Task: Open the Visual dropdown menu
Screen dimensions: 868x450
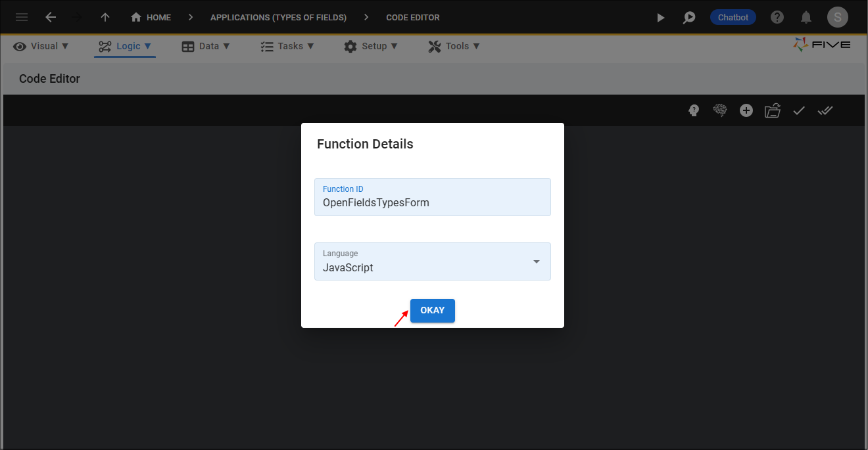Action: 41,46
